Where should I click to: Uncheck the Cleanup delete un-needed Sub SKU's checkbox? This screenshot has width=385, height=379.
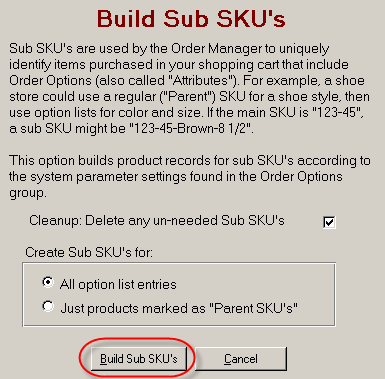[x=329, y=222]
